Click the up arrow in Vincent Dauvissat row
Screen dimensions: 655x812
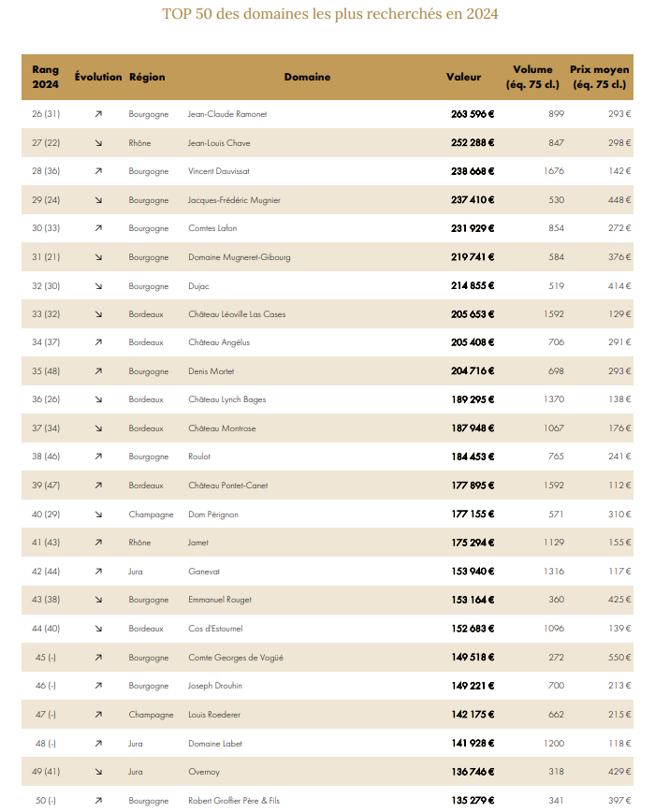coord(98,171)
